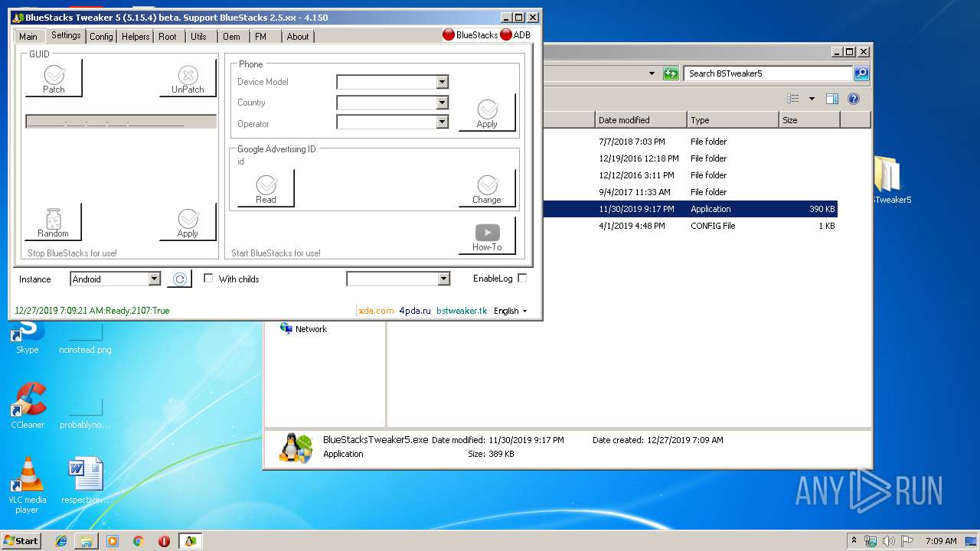Click the green Explorer refresh button
The image size is (980, 551).
[671, 73]
